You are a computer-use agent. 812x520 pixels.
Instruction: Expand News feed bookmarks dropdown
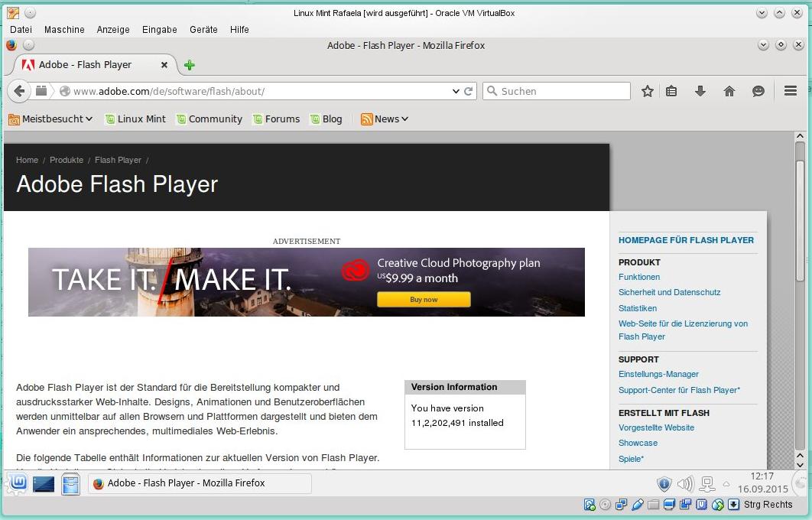(x=385, y=119)
